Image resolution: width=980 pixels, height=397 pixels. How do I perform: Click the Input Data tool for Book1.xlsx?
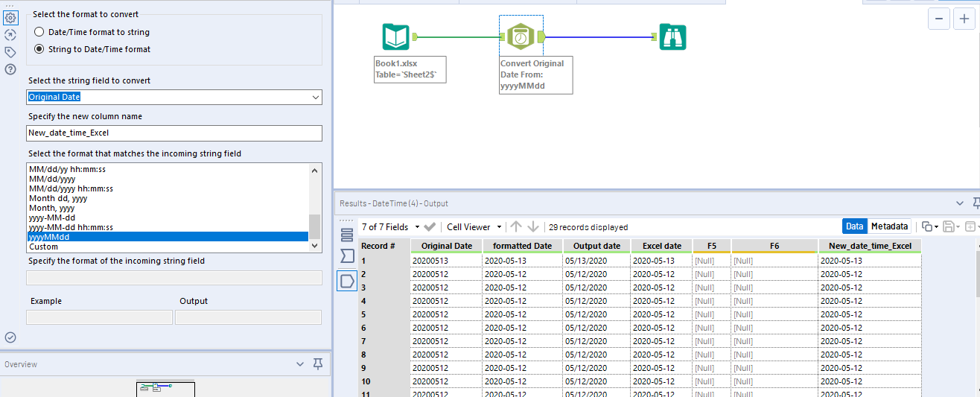(395, 36)
